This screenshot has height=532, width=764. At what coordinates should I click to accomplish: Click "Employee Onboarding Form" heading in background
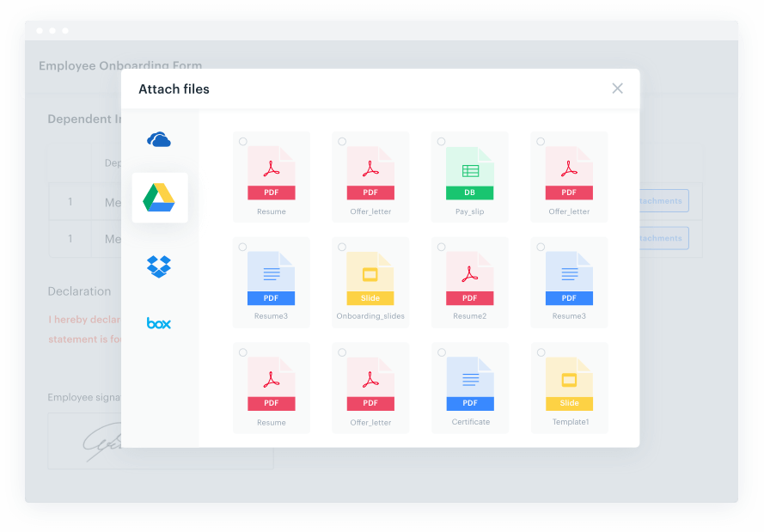[x=120, y=65]
